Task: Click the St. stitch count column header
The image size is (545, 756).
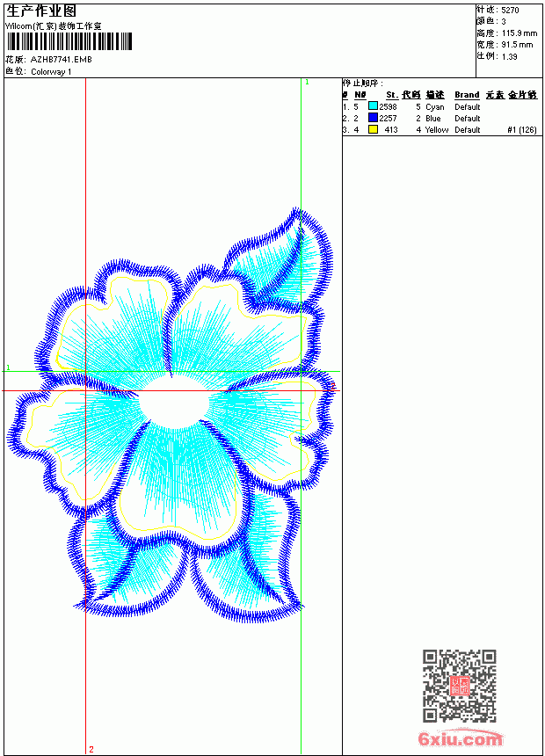Action: click(392, 95)
